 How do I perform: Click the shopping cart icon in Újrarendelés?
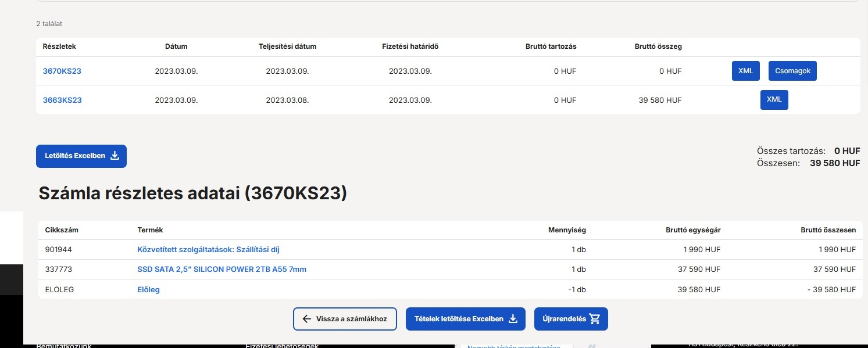[x=594, y=319]
